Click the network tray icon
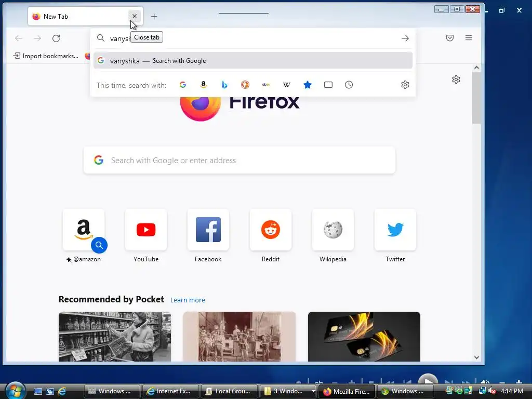This screenshot has width=532, height=399. pos(483,391)
